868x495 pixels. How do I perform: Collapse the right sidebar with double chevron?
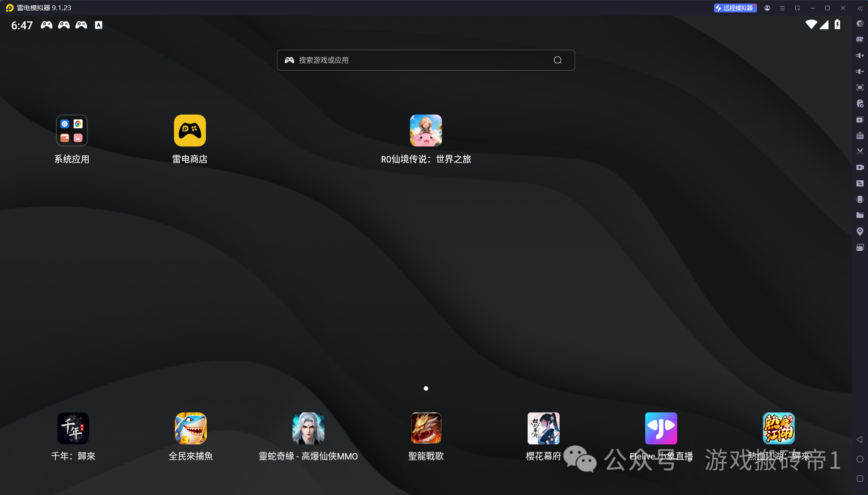[860, 8]
